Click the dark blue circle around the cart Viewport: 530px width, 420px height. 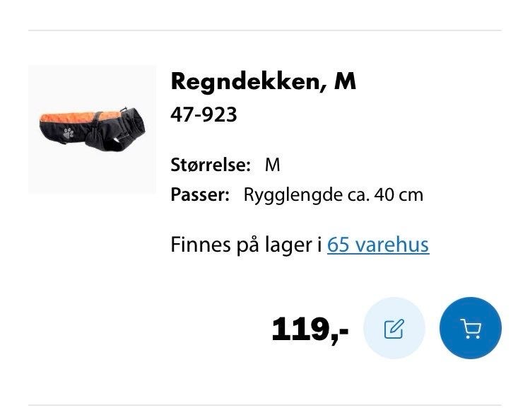click(x=470, y=328)
